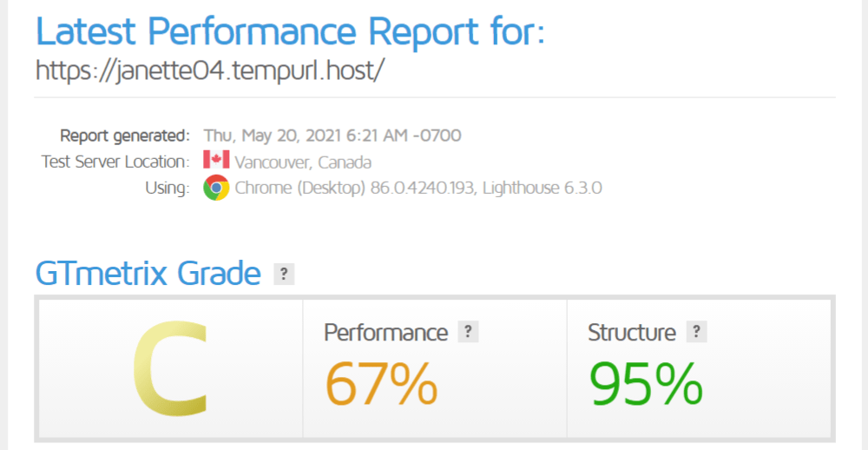The height and width of the screenshot is (450, 868).
Task: Click the 67% performance score
Action: tap(381, 384)
